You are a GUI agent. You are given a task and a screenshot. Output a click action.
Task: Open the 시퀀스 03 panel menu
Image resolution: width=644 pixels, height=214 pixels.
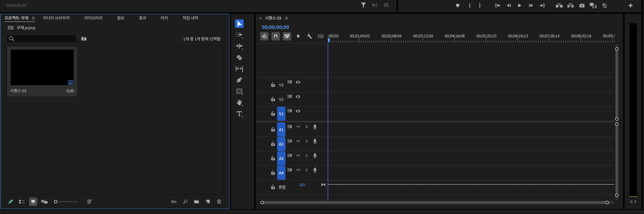tap(287, 18)
